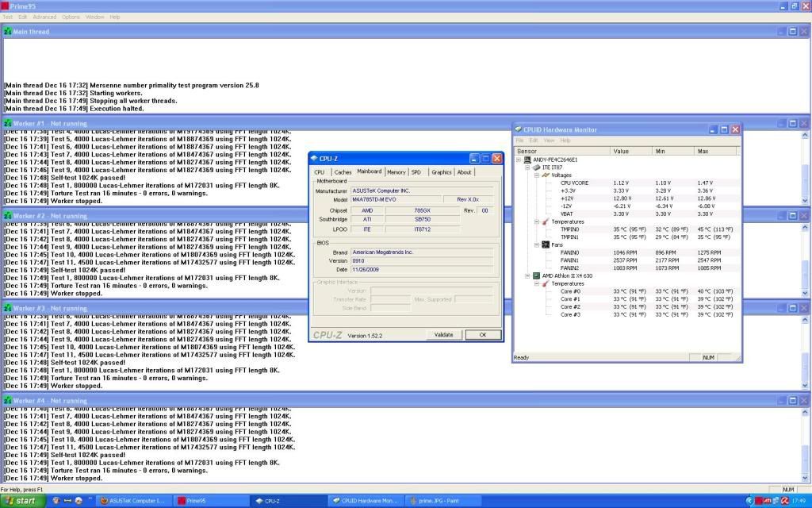
Task: Click the Worker #2 scroll-down arrow
Action: point(805,294)
